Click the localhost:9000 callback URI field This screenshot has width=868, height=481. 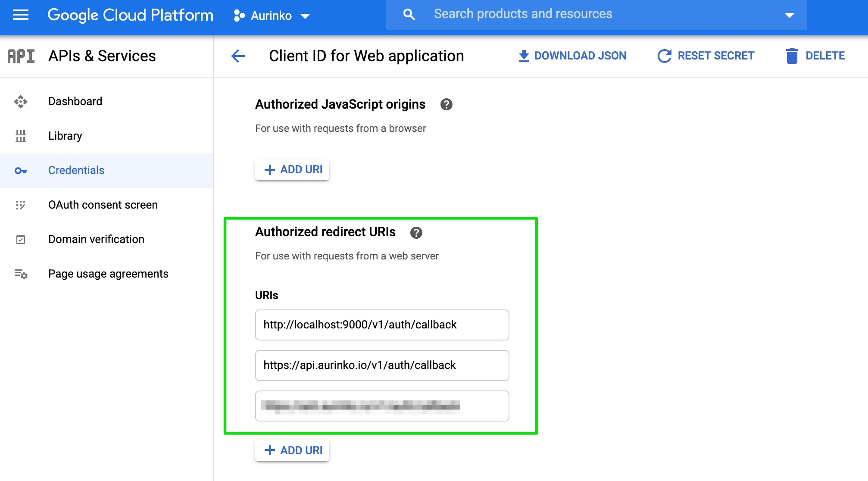pos(382,325)
